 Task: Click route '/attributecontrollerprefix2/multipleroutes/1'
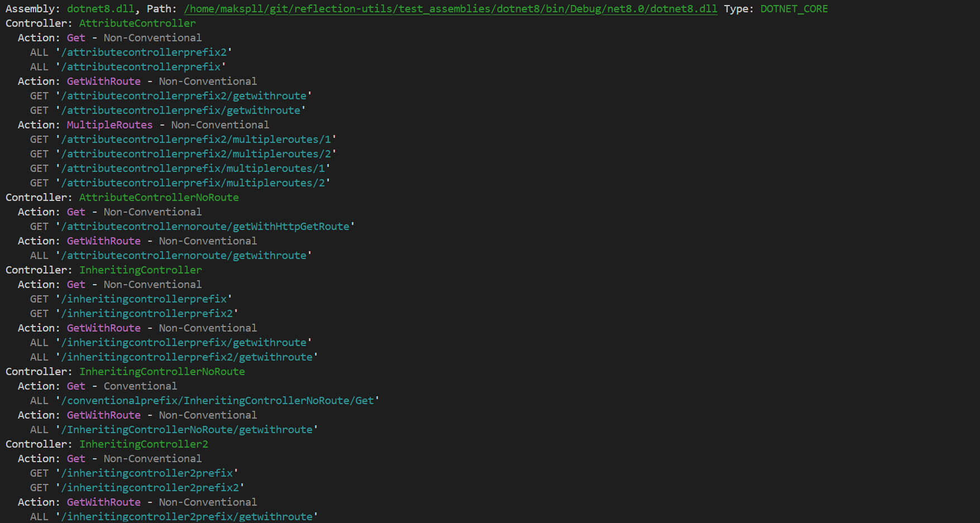pyautogui.click(x=196, y=140)
